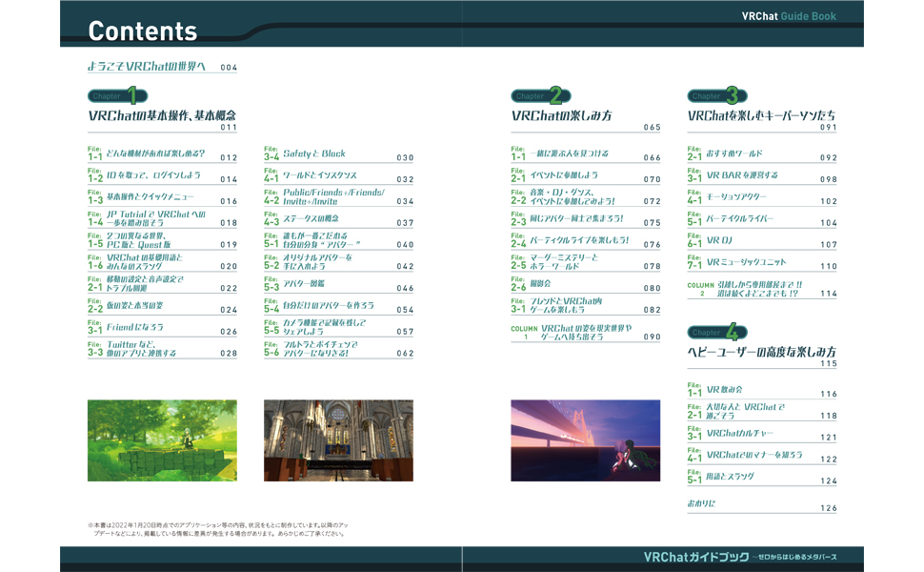Click the COLUMN 2 "引越しから専用部屋まで!!" entry
The image size is (924, 572).
759,285
